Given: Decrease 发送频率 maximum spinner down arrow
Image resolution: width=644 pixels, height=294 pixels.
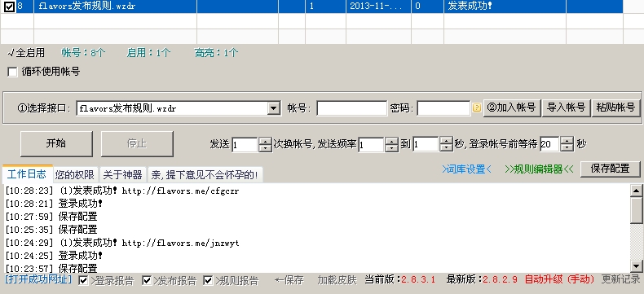Looking at the screenshot, I should (x=446, y=147).
